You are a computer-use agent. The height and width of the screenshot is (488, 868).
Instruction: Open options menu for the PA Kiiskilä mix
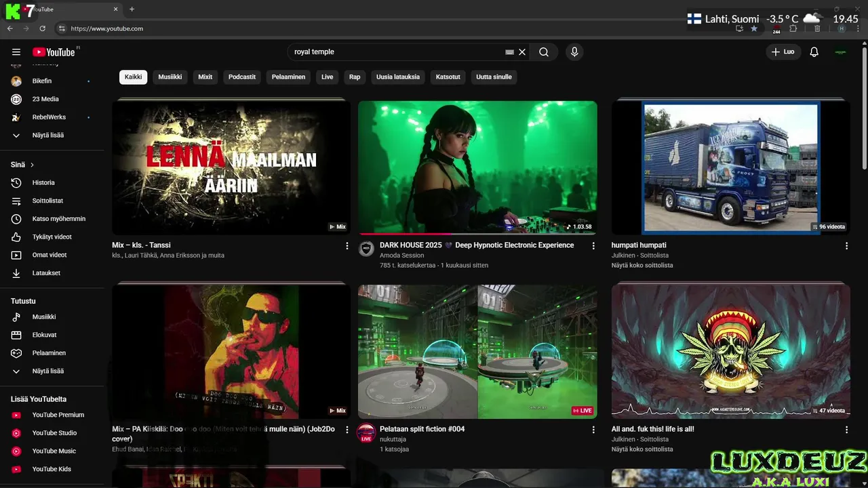pyautogui.click(x=347, y=430)
